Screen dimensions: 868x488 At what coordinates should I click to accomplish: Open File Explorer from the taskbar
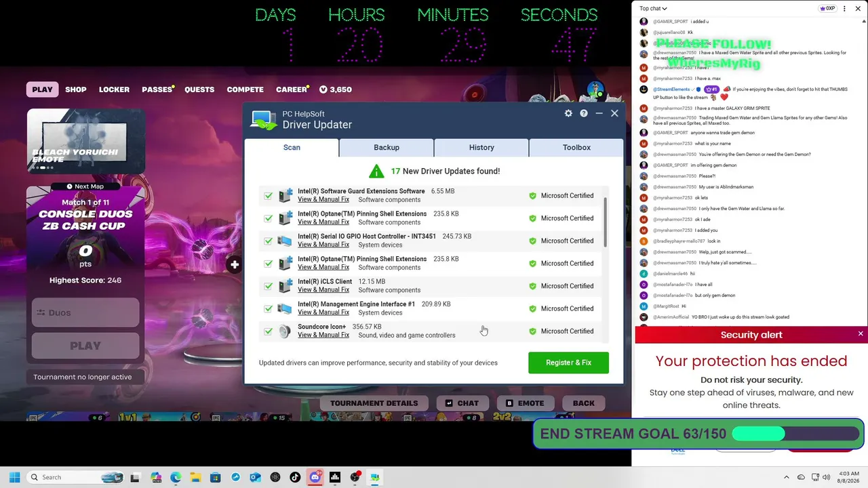[x=195, y=477]
